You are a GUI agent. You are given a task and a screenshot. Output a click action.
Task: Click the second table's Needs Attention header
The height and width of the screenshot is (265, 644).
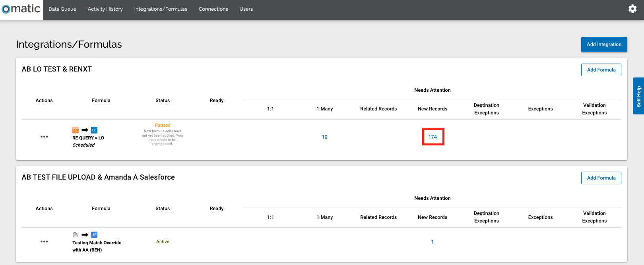click(x=433, y=198)
